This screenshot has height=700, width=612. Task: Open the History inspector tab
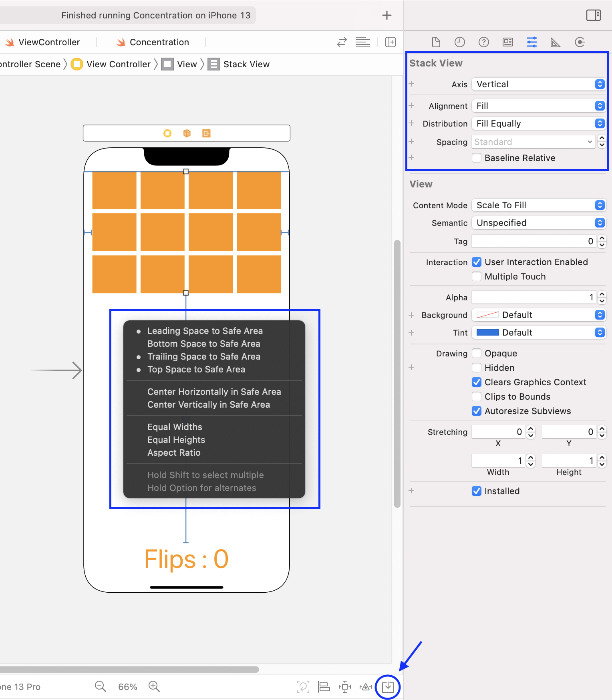point(460,42)
